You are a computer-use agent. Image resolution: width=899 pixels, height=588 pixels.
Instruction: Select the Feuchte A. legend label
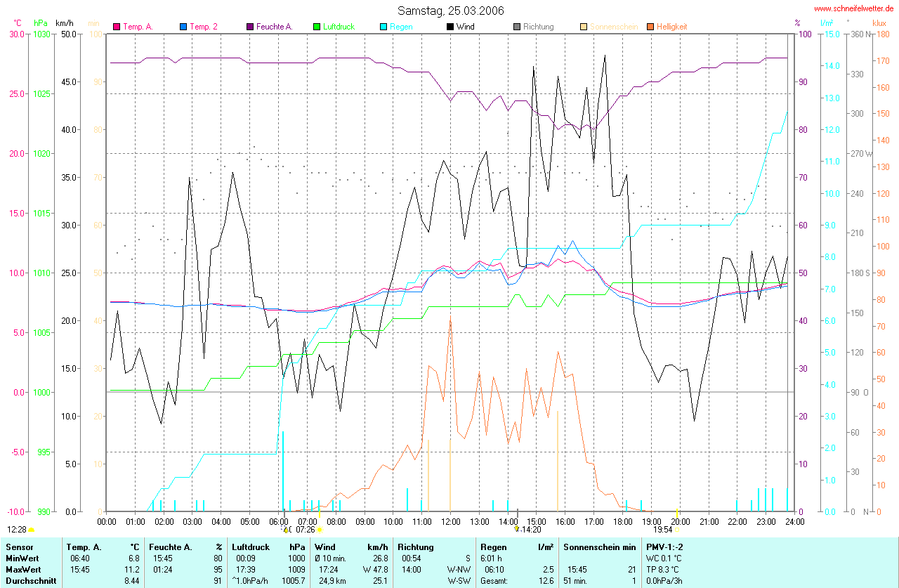(275, 27)
